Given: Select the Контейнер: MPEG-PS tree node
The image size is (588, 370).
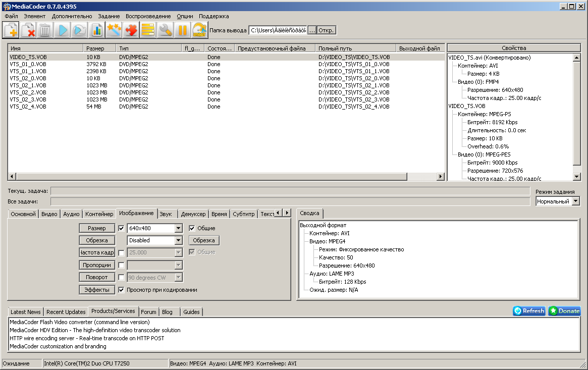Looking at the screenshot, I should click(484, 114).
